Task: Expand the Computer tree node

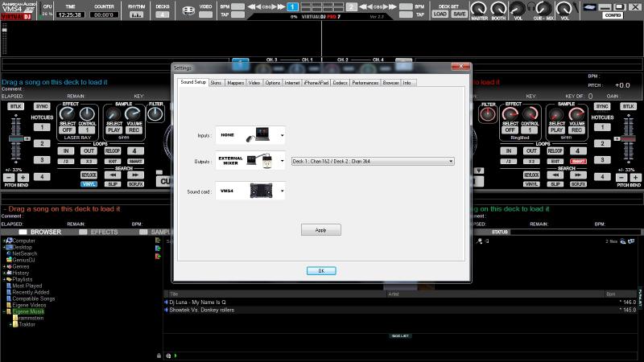Action: pos(4,241)
